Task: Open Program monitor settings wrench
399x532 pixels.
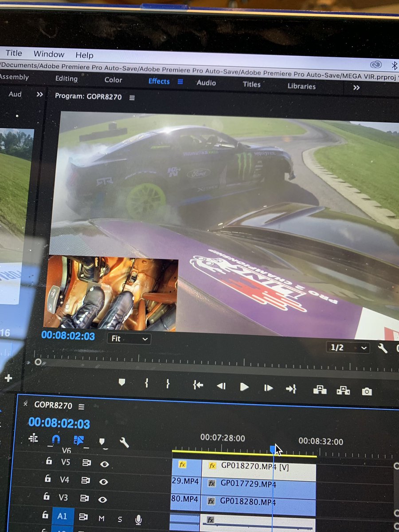Action: (382, 348)
